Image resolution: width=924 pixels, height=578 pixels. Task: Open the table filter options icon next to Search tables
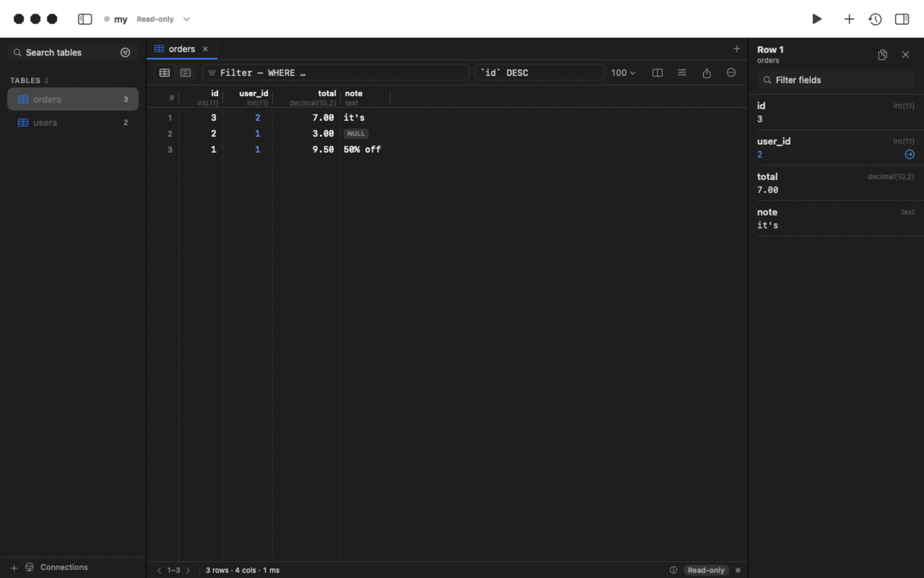tap(125, 53)
